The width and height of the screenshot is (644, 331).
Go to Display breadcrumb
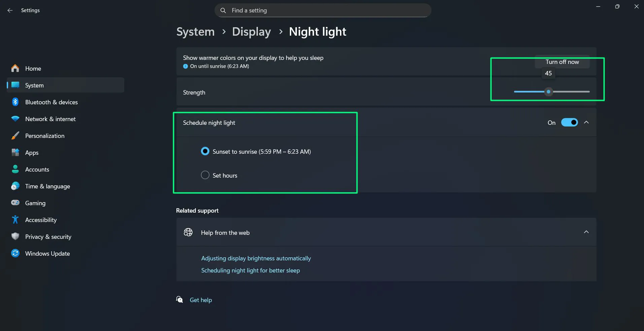[251, 31]
